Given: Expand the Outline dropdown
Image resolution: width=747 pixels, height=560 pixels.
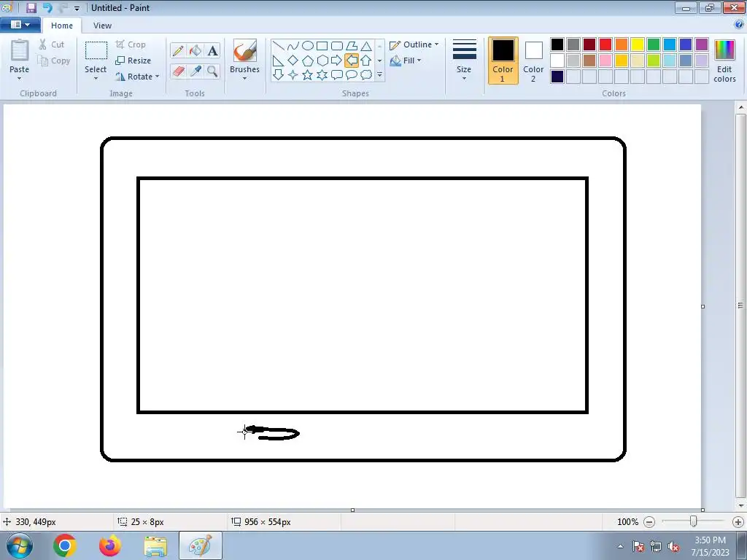Looking at the screenshot, I should click(x=436, y=44).
